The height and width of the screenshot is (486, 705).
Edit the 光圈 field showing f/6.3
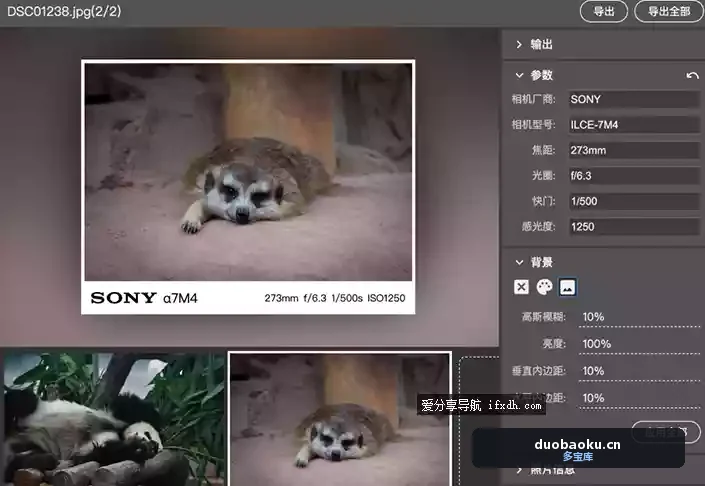click(x=634, y=176)
